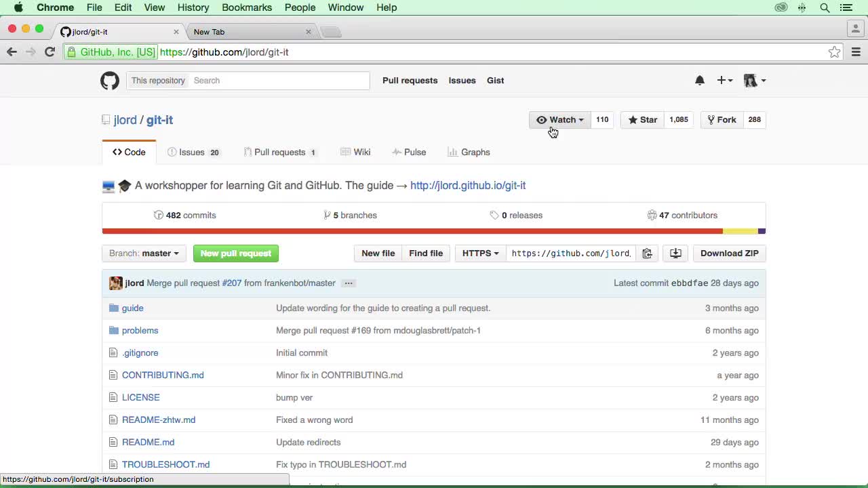View the 0 releases link
Screen dimensions: 868x488
[x=516, y=216]
